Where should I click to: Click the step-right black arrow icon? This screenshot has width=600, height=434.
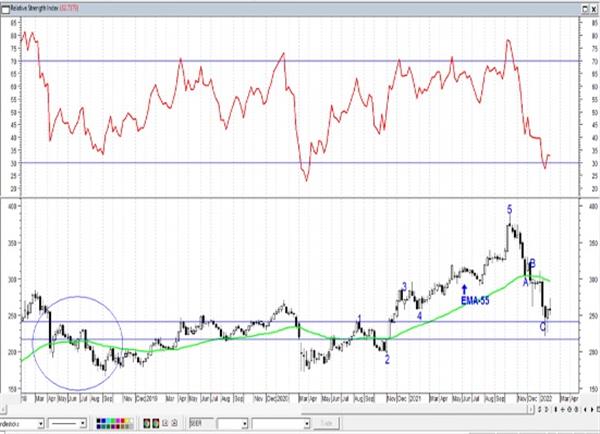(592, 410)
